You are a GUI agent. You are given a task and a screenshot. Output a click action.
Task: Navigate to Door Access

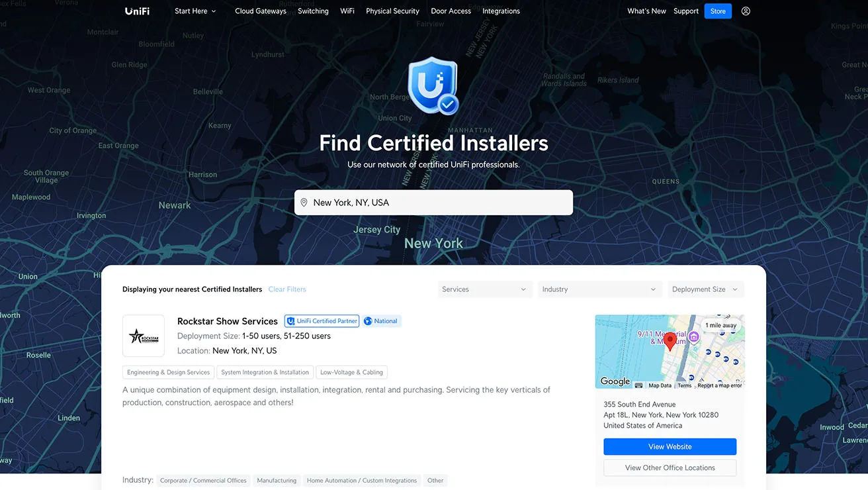click(451, 11)
